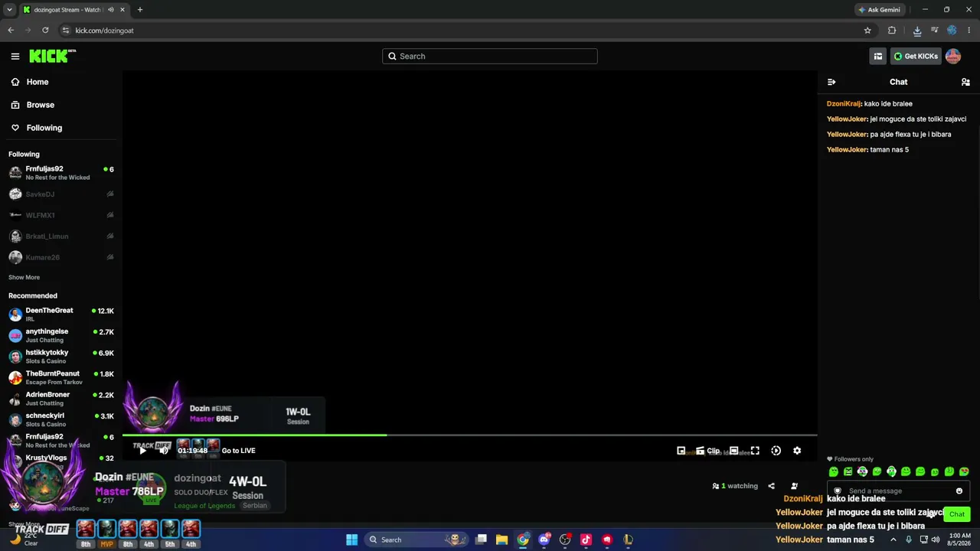This screenshot has width=980, height=551.
Task: Click Go to LIVE
Action: click(238, 451)
